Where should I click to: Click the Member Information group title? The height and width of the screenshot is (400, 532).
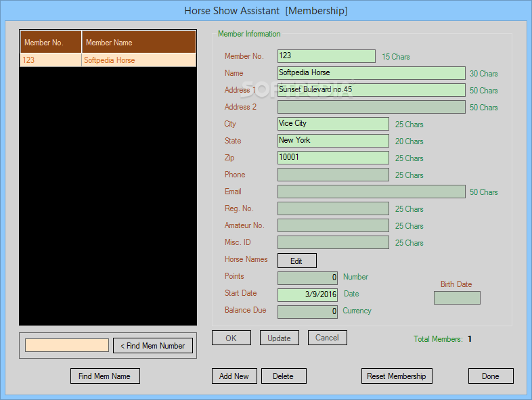pos(249,34)
